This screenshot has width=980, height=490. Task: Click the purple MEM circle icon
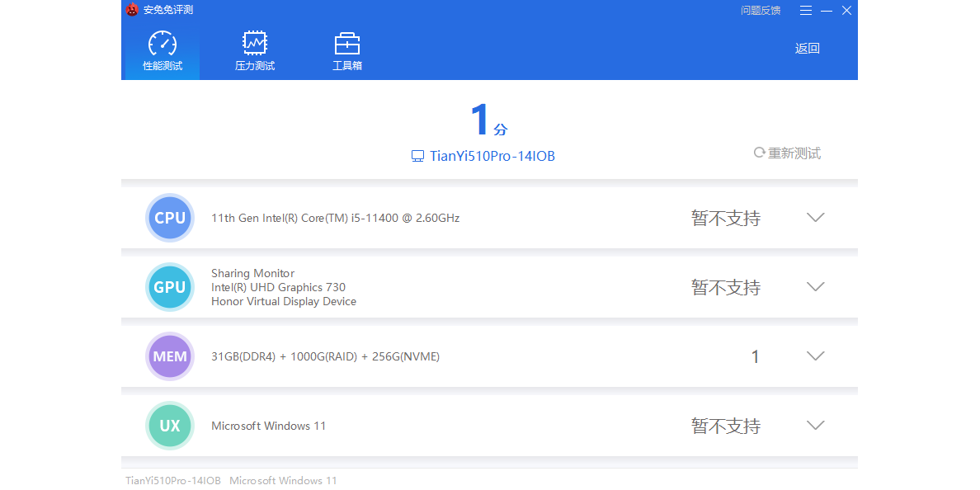click(x=170, y=357)
